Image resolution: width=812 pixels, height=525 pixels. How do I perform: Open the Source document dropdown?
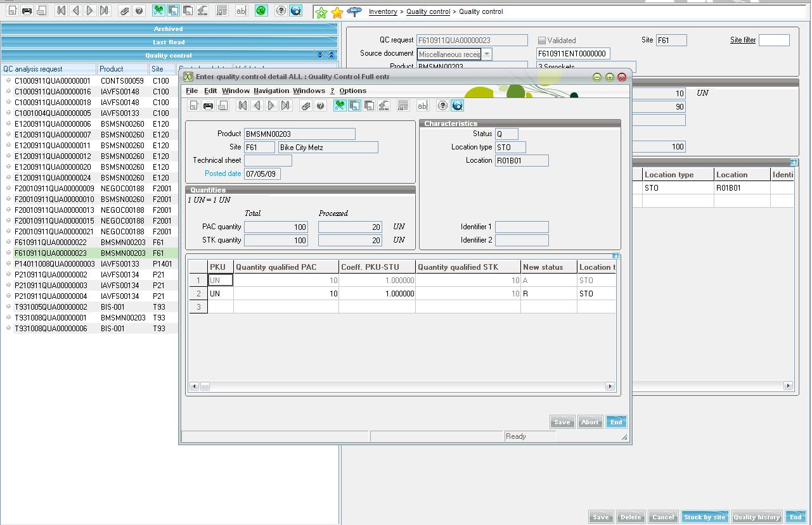pos(487,54)
